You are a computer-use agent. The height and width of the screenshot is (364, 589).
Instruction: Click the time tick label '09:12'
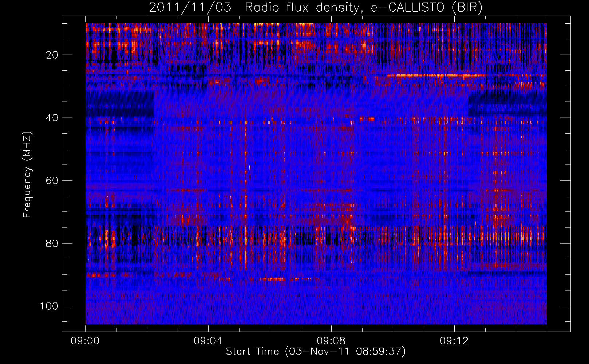coord(454,341)
